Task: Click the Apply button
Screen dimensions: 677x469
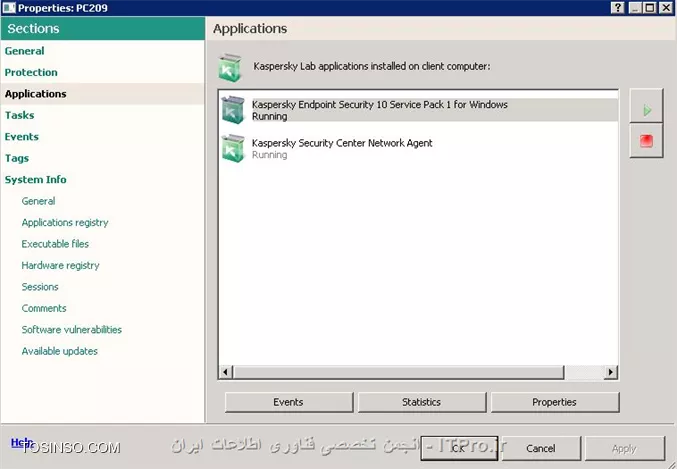Action: click(624, 448)
